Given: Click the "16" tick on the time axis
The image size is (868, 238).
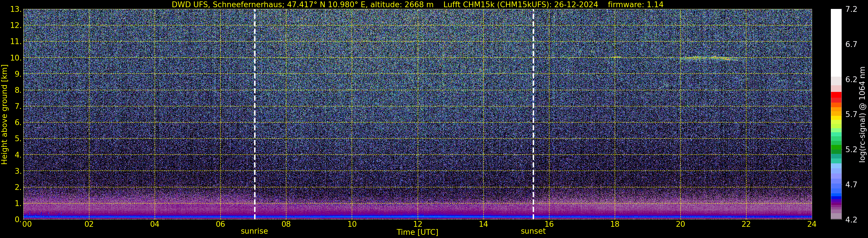Looking at the screenshot, I should [549, 224].
